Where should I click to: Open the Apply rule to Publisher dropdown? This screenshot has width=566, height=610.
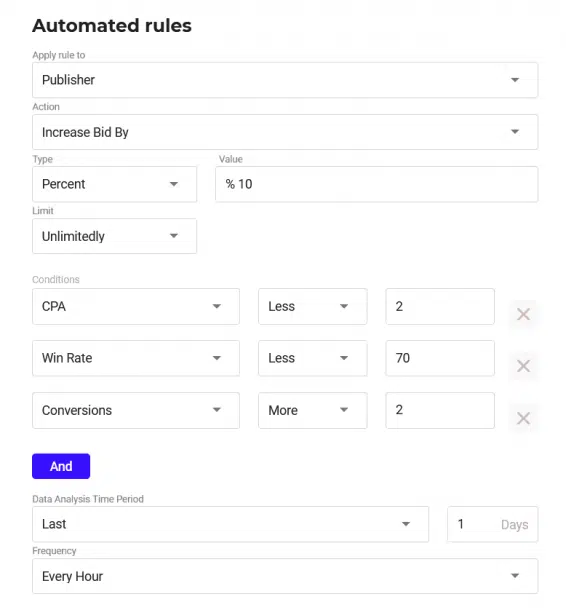pyautogui.click(x=285, y=80)
